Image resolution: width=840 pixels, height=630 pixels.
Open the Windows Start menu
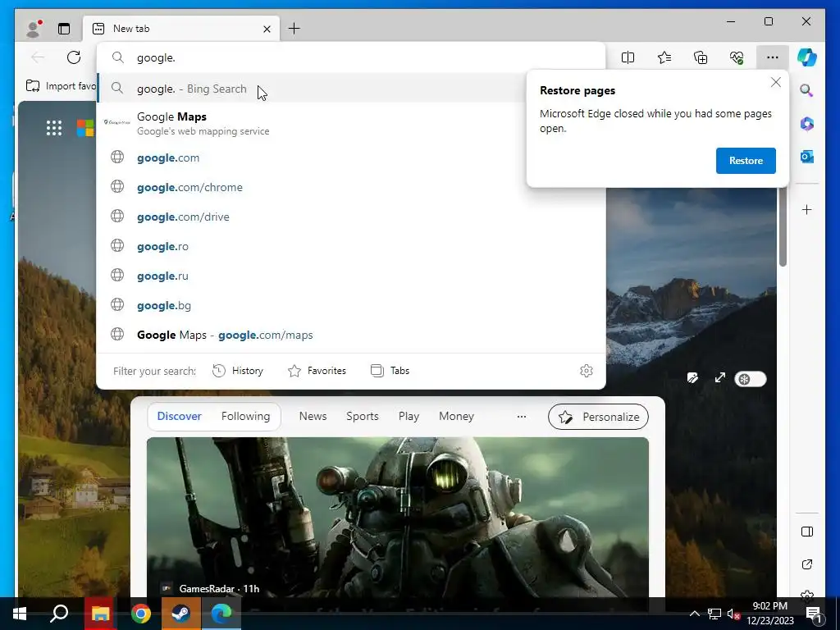click(x=20, y=614)
